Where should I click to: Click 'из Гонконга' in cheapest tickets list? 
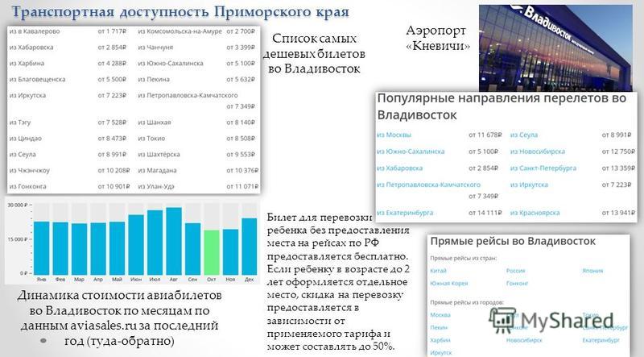click(x=27, y=186)
